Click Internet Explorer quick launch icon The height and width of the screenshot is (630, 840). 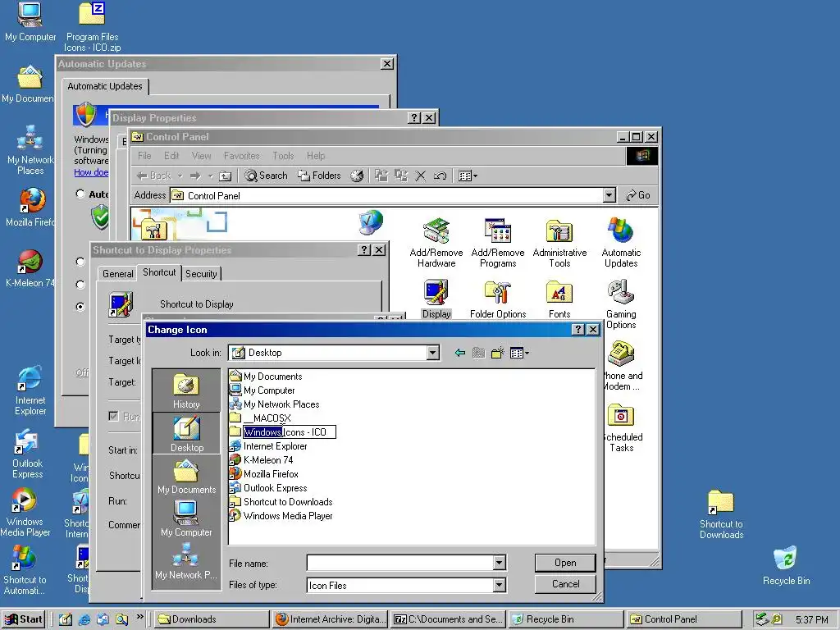84,619
